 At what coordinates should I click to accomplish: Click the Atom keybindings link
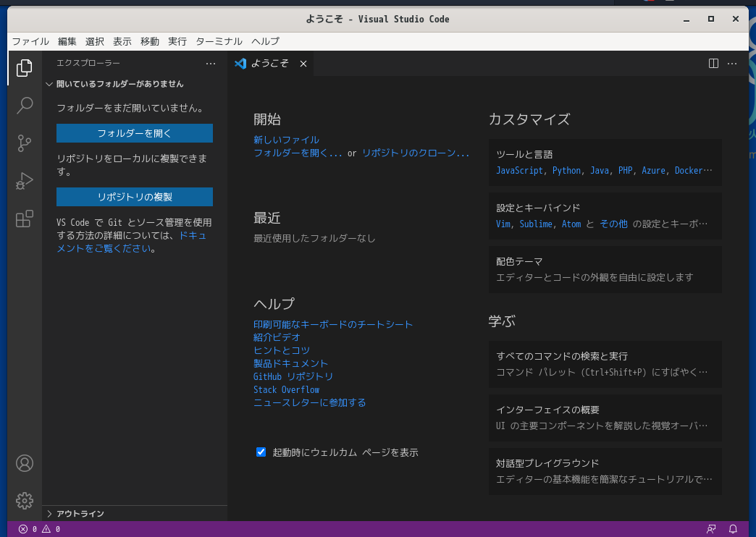571,224
